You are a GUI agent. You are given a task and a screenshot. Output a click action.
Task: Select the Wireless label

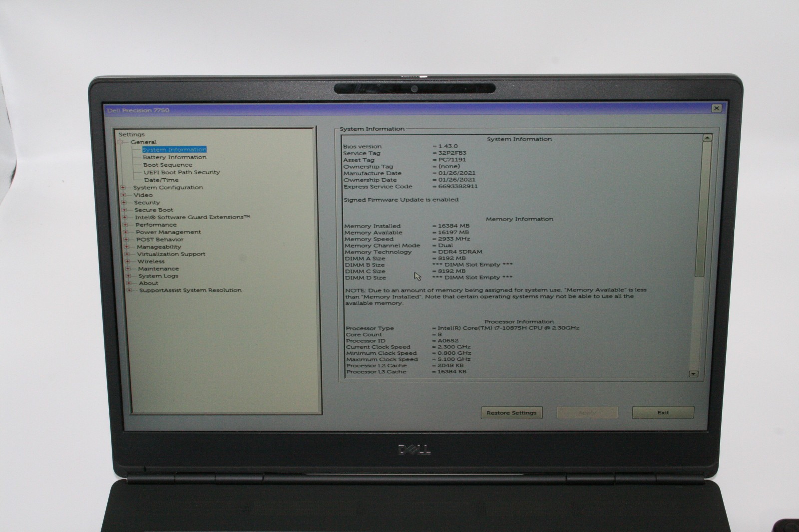151,262
